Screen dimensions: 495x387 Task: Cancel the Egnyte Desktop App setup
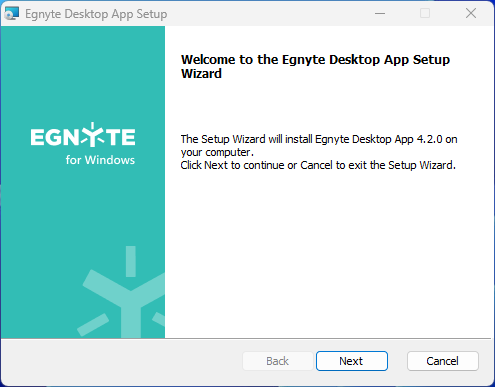click(443, 361)
